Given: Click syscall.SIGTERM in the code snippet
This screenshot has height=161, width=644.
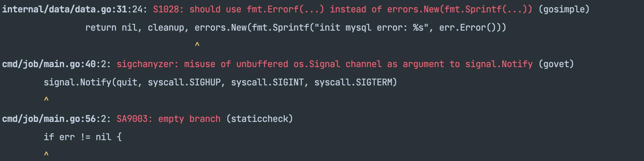Looking at the screenshot, I should tap(353, 83).
